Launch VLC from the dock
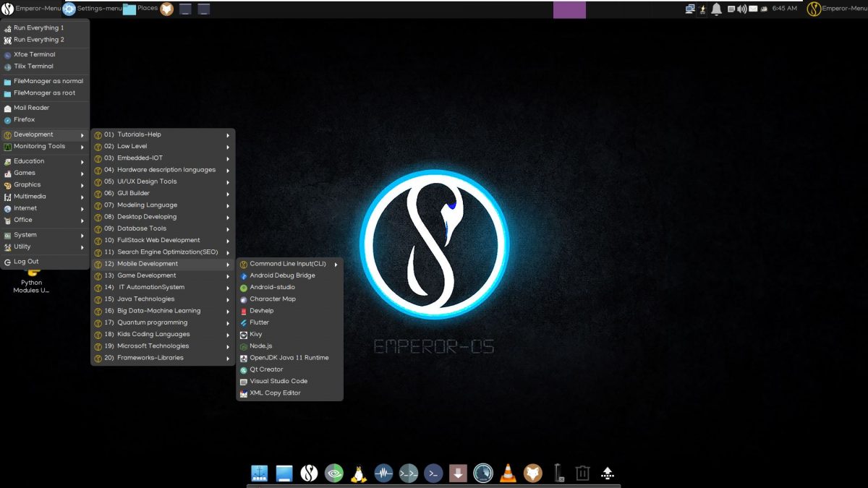This screenshot has height=488, width=868. point(508,472)
